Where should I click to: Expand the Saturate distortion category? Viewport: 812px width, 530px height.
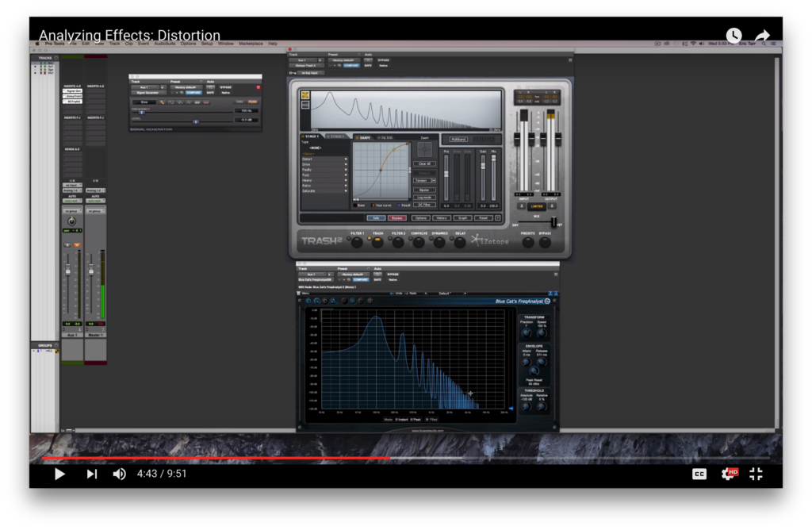point(308,190)
